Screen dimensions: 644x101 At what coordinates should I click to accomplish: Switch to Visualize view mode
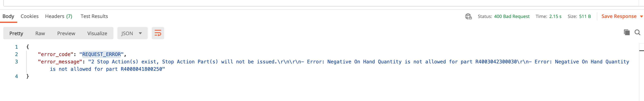coord(97,33)
